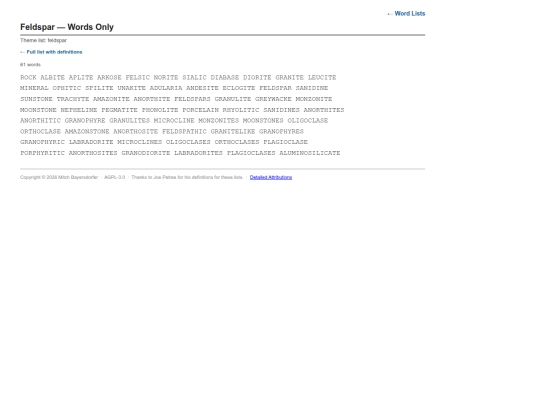Click the word FELDSPATHIC
540x405 pixels.
pos(184,132)
